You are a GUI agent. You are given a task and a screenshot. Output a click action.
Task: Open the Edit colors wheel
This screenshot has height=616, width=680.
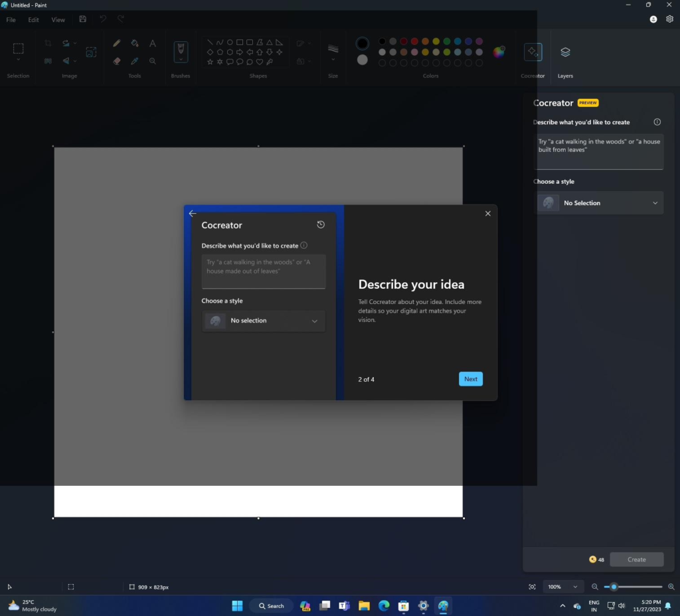click(x=499, y=52)
